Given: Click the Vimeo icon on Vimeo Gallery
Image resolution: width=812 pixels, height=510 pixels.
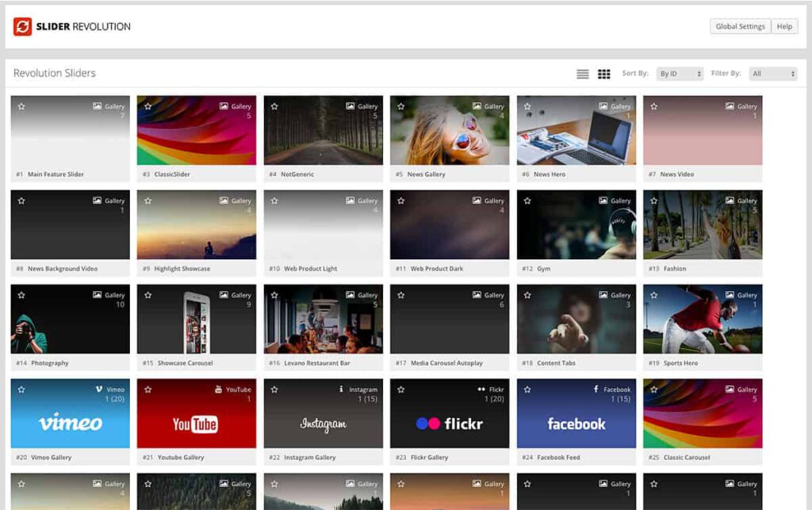Looking at the screenshot, I should pos(99,389).
